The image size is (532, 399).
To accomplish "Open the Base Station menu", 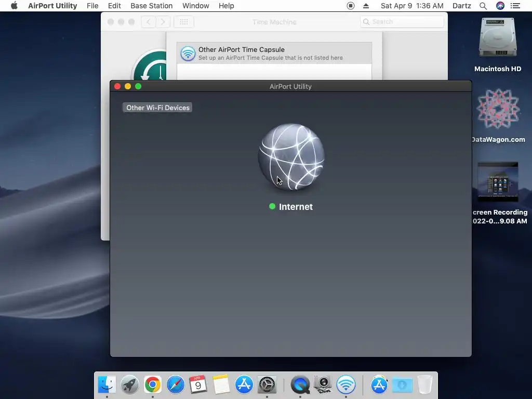I will (x=151, y=6).
